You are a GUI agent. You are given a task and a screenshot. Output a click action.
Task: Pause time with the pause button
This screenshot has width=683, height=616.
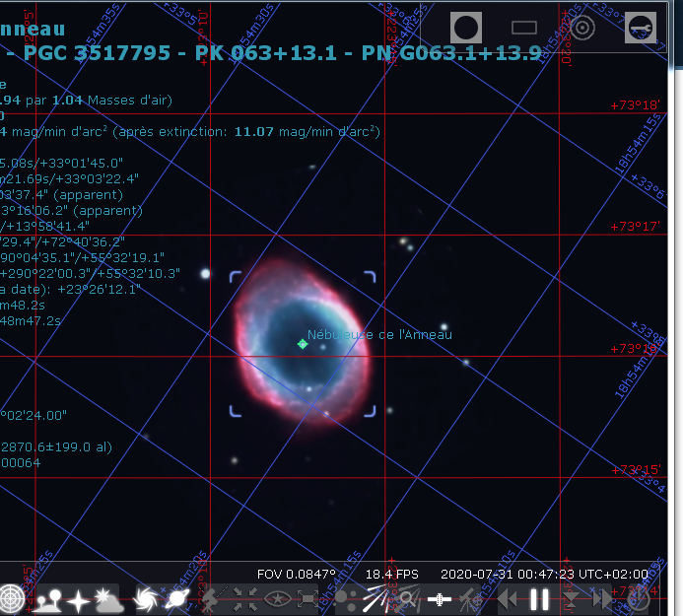[539, 600]
